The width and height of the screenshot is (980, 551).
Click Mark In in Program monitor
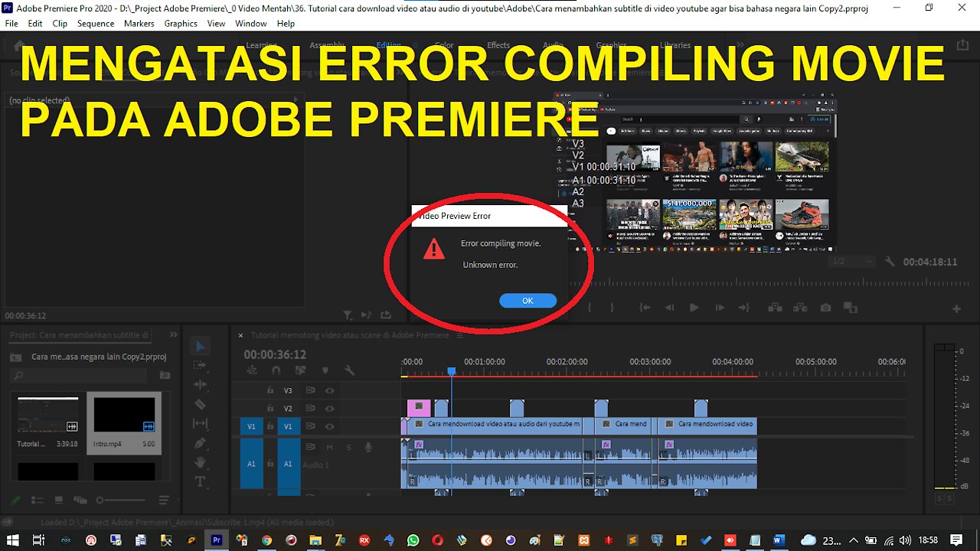coord(590,308)
